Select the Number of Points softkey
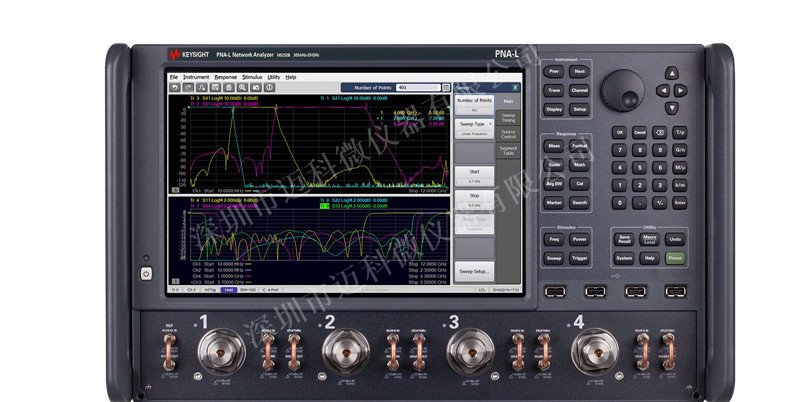 pyautogui.click(x=474, y=105)
